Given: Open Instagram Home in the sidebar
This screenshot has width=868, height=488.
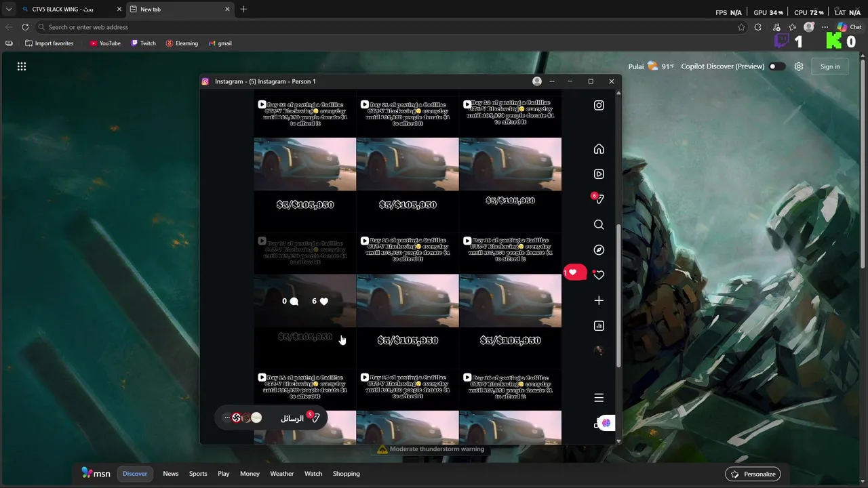Looking at the screenshot, I should (x=599, y=149).
